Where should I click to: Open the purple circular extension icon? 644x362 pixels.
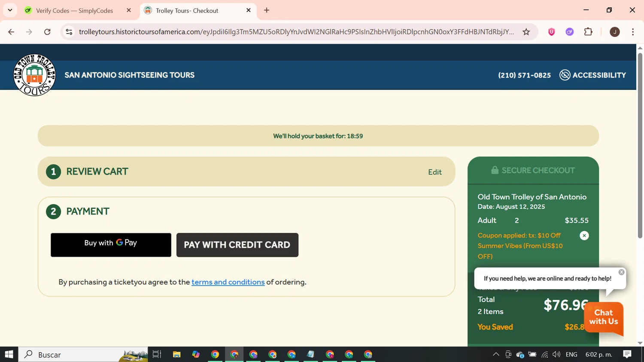pos(570,32)
